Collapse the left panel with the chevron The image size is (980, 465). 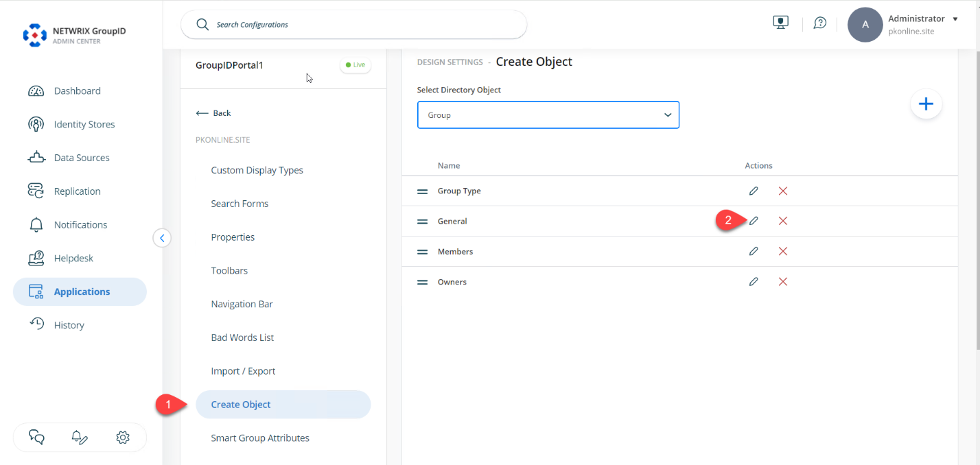(x=162, y=237)
